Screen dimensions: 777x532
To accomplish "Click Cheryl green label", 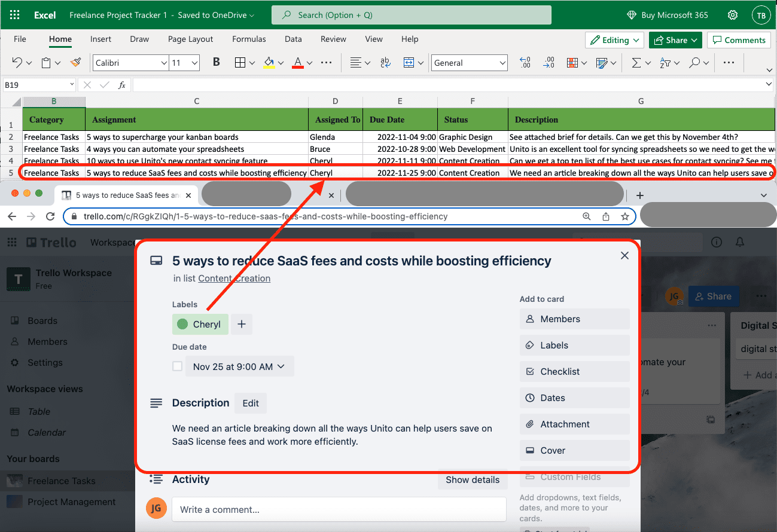I will point(200,325).
